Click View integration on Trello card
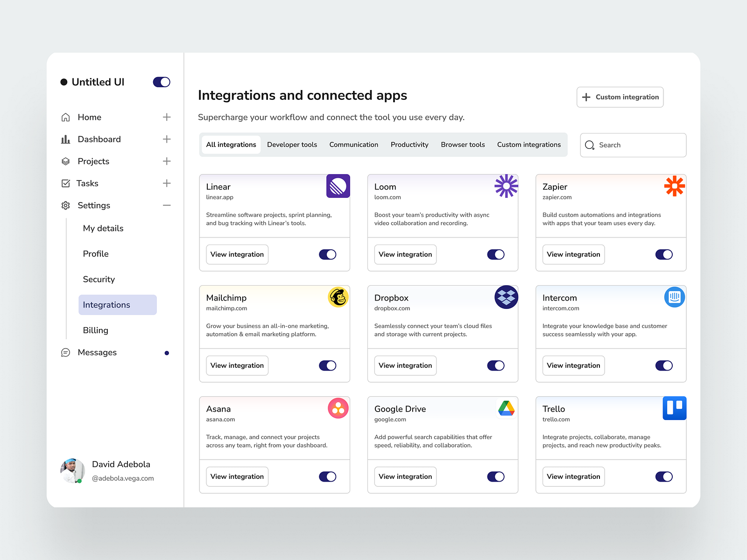This screenshot has width=747, height=560. (x=573, y=476)
